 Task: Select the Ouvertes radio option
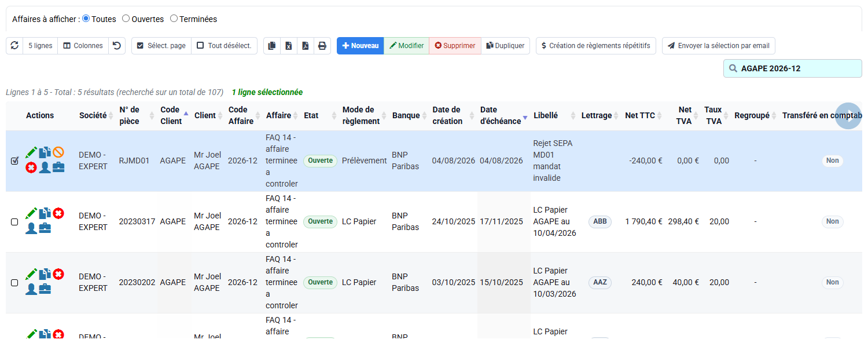click(x=126, y=19)
